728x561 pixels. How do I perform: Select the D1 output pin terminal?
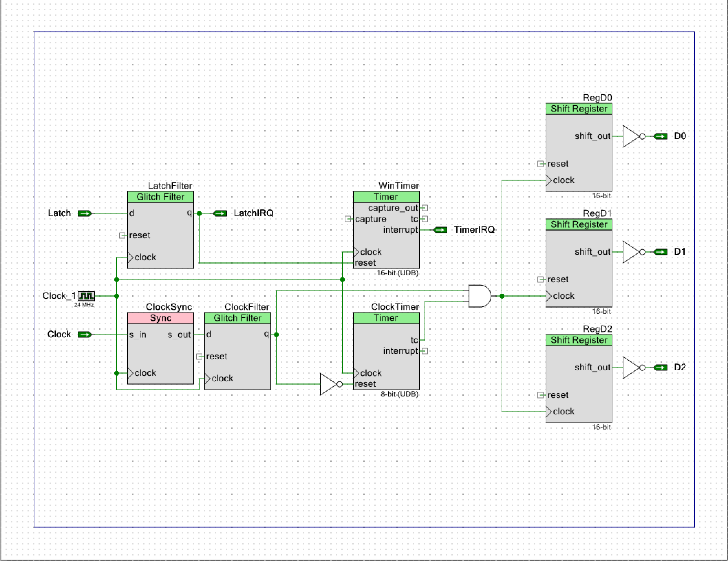[661, 252]
